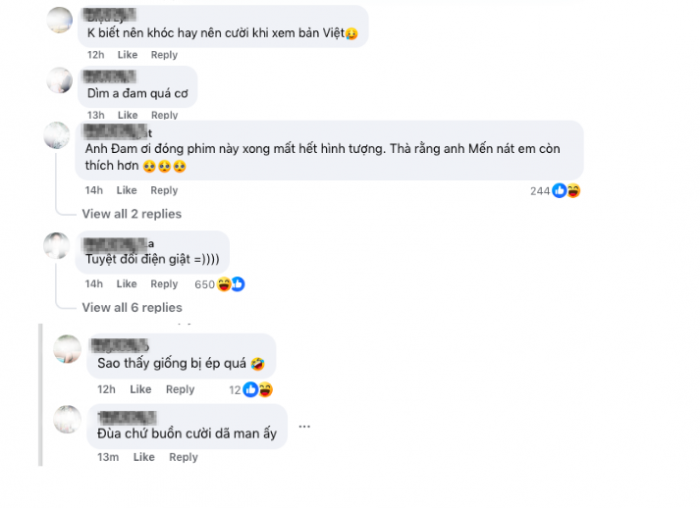Image resolution: width=700 pixels, height=508 pixels.
Task: Open avatar of "Tuyệt đối điện giật" commenter
Action: (x=57, y=246)
